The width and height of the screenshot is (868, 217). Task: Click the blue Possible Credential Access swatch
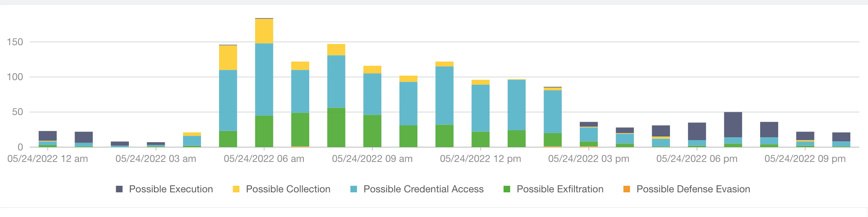354,189
